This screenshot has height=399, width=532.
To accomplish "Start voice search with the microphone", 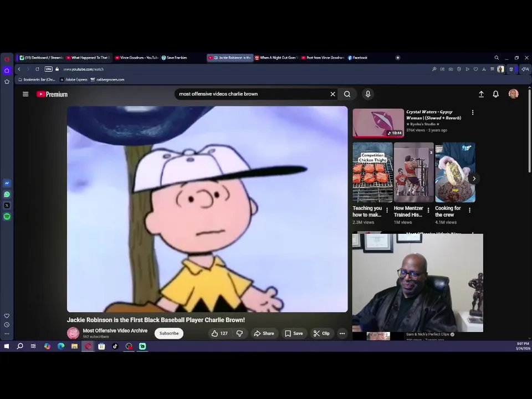I will tap(368, 94).
